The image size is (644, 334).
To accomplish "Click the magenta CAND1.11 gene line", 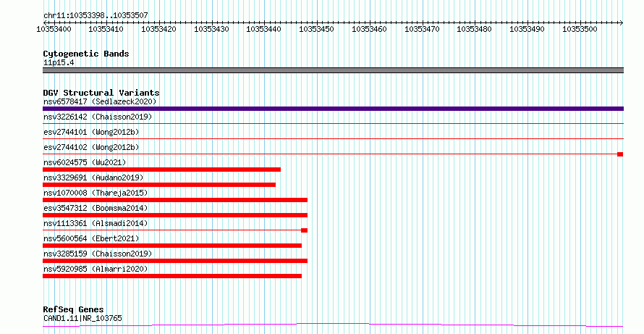I will [333, 325].
